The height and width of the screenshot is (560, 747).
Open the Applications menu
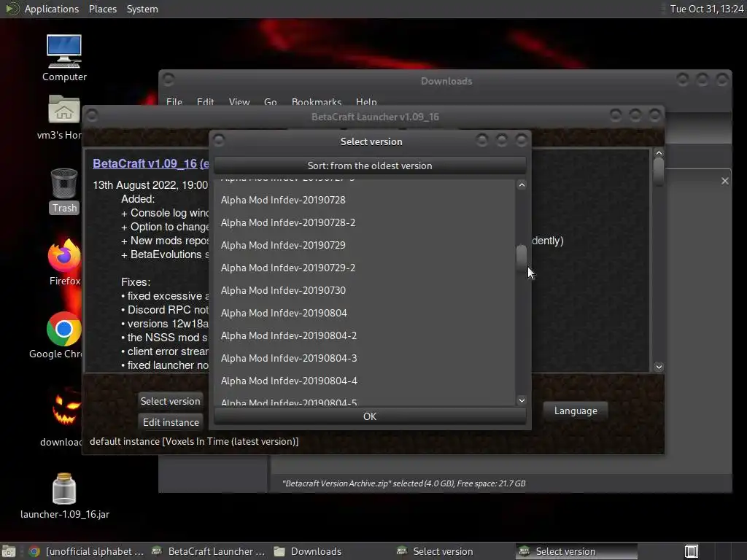52,9
